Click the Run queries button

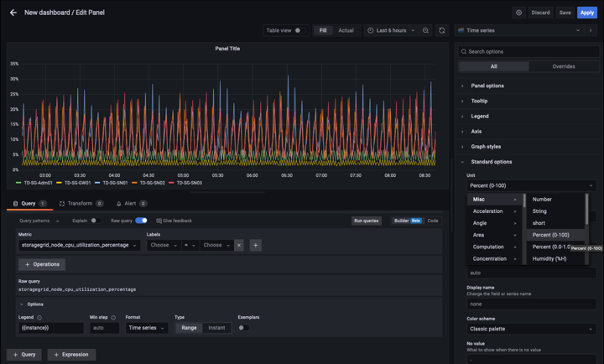click(366, 221)
